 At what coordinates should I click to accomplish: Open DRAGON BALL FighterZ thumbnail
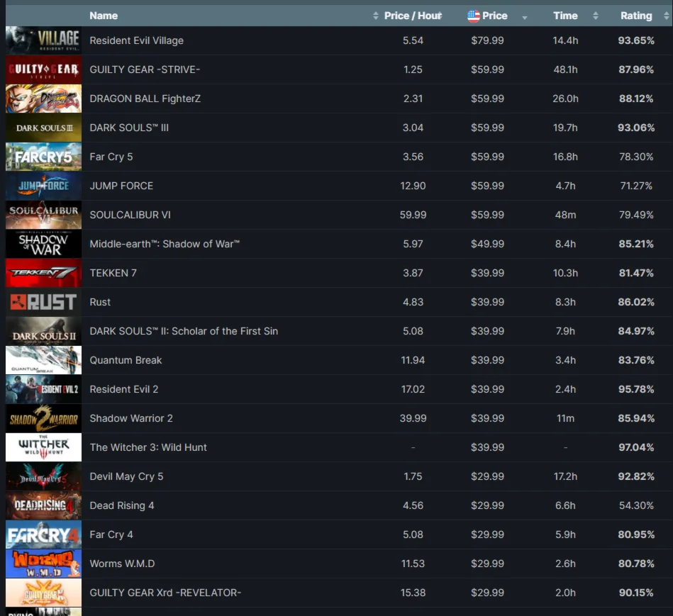click(43, 99)
